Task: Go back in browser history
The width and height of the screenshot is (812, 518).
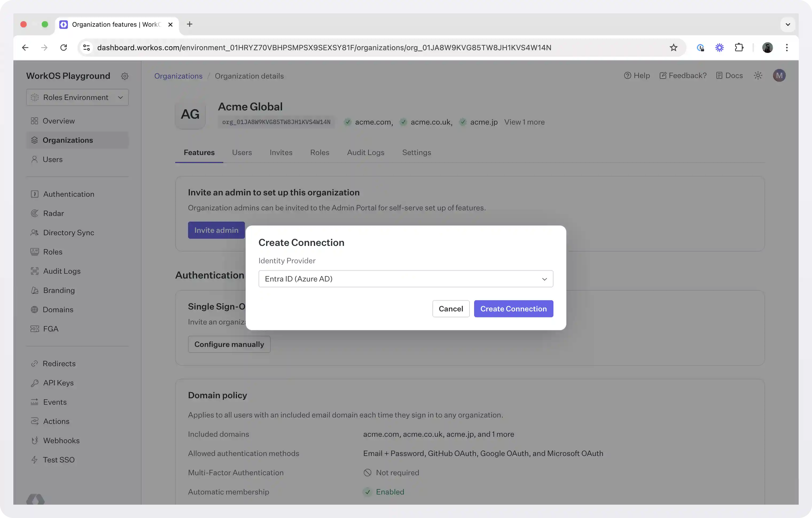Action: pos(25,48)
